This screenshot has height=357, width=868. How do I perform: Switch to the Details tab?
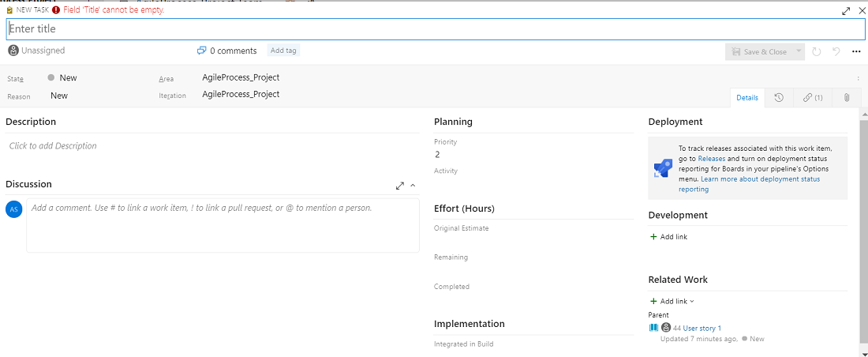746,98
